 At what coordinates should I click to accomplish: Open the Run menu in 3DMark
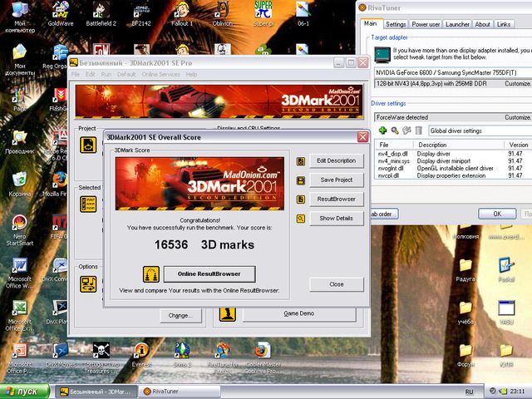tap(106, 74)
